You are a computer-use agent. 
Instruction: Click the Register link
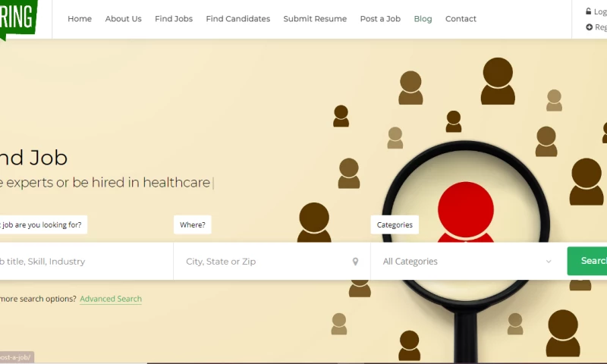[601, 27]
